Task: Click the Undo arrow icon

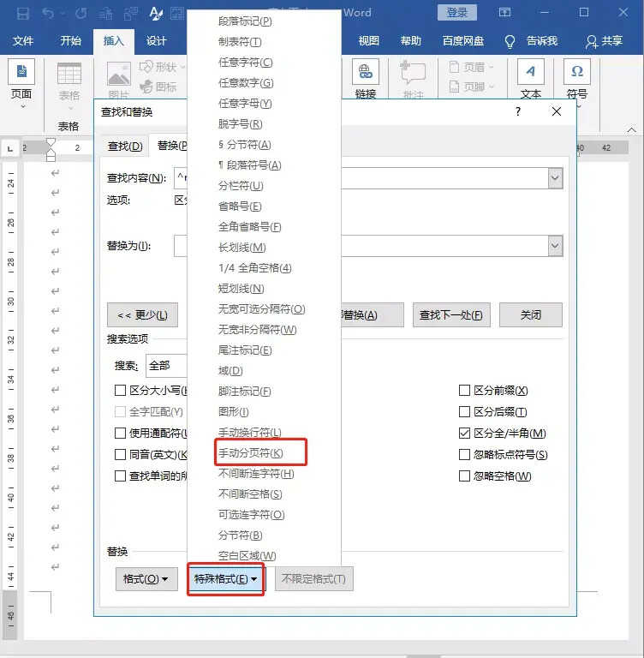Action: click(x=48, y=13)
